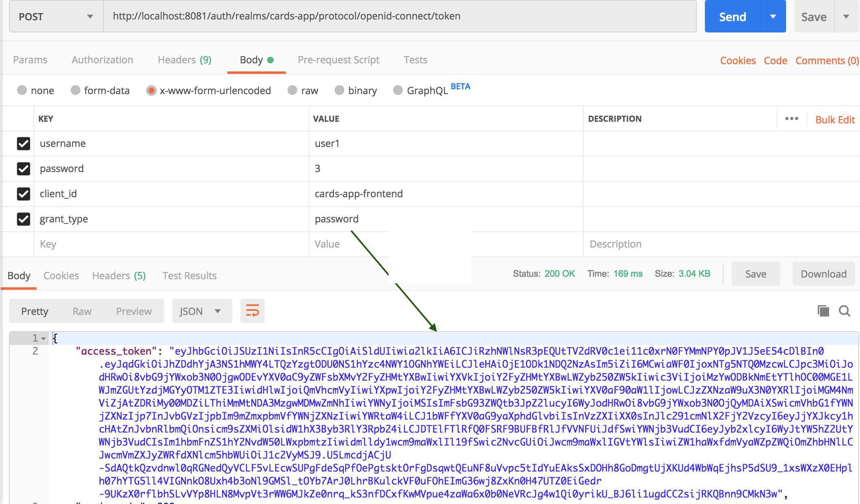Open the Save request dropdown arrow
The image size is (860, 504).
click(x=846, y=17)
